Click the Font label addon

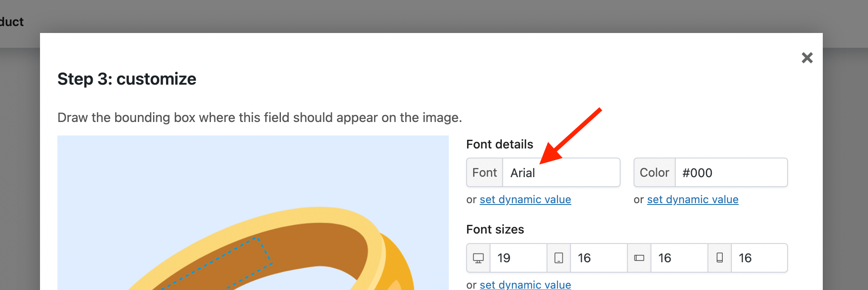pyautogui.click(x=484, y=172)
